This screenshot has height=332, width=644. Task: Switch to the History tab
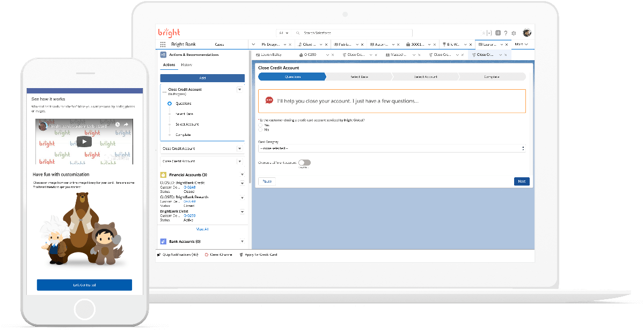(186, 65)
